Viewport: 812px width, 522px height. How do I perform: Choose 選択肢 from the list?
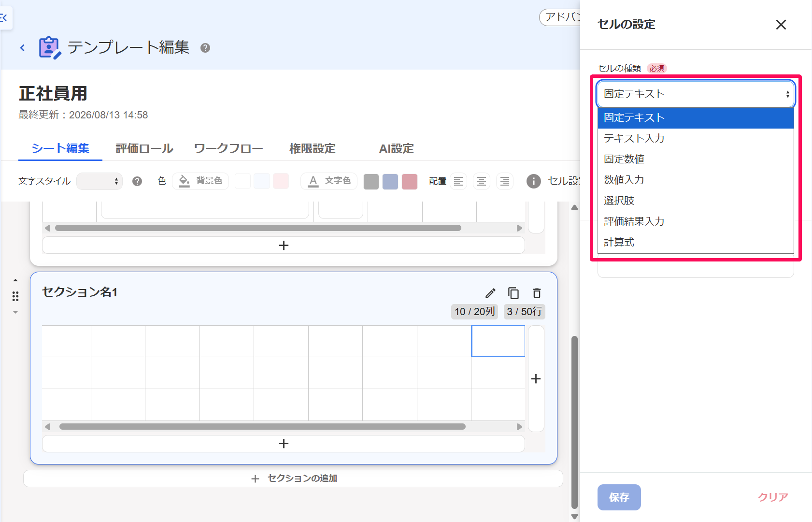(x=696, y=201)
